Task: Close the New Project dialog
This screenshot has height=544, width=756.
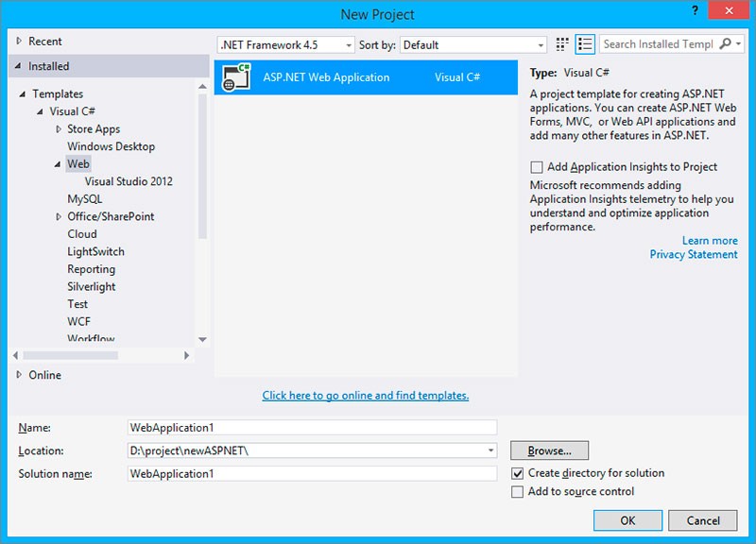Action: 729,10
